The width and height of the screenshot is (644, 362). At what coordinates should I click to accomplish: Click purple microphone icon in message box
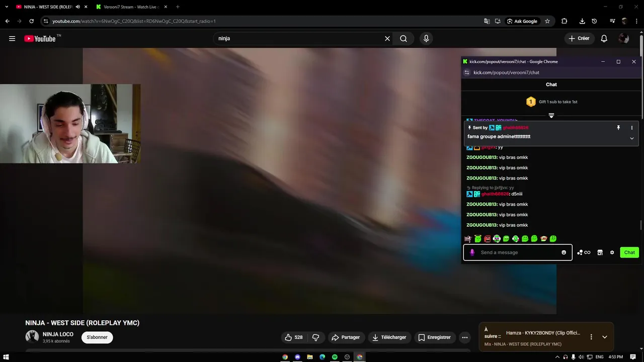click(x=472, y=252)
